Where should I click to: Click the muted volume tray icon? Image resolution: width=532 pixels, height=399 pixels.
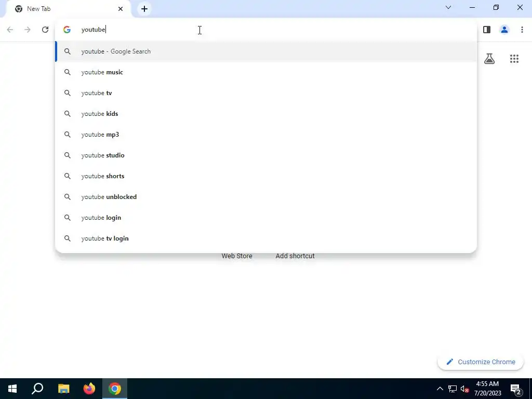point(464,389)
